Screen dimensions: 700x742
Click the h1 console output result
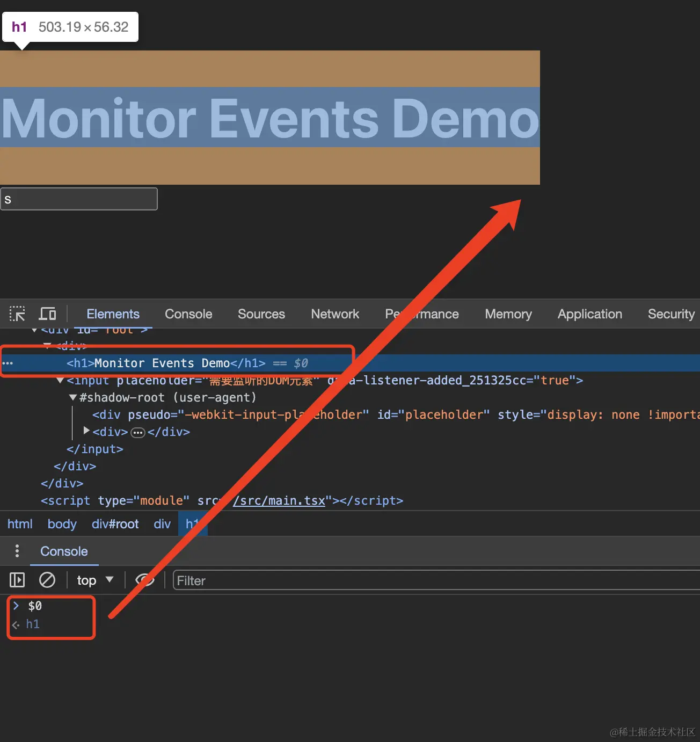click(x=33, y=624)
